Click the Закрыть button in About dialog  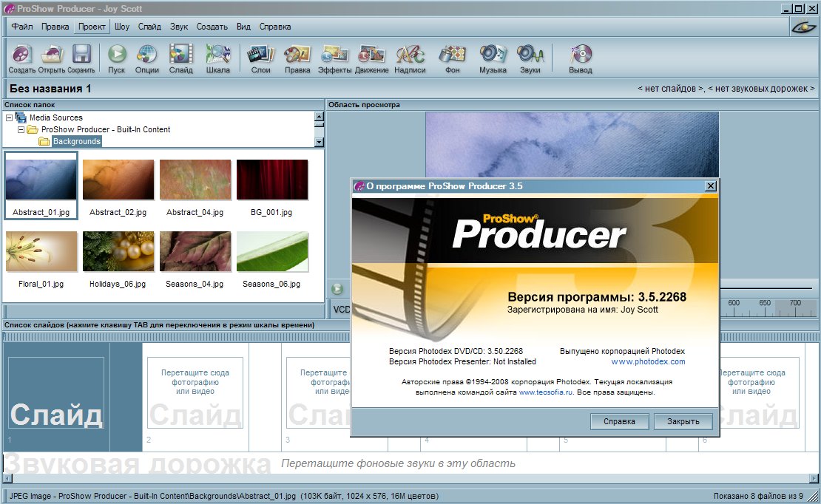[x=683, y=421]
